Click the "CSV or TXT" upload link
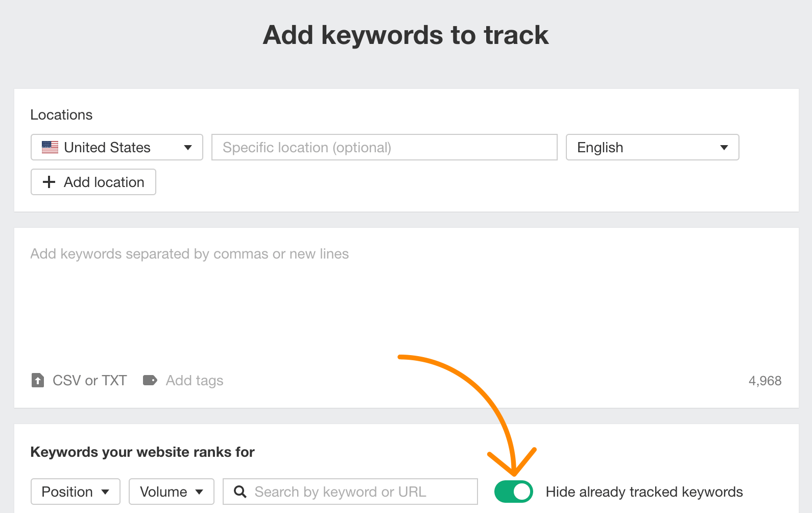 [x=90, y=381]
